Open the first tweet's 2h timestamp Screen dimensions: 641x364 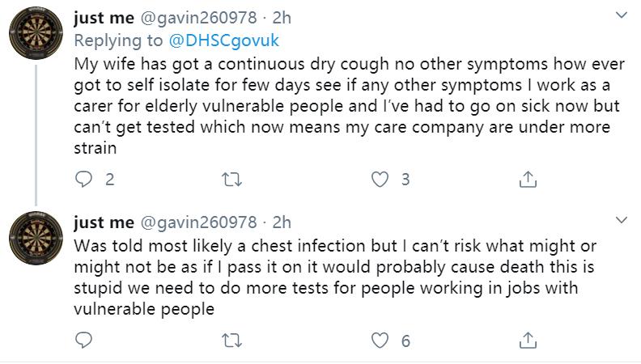(x=281, y=18)
